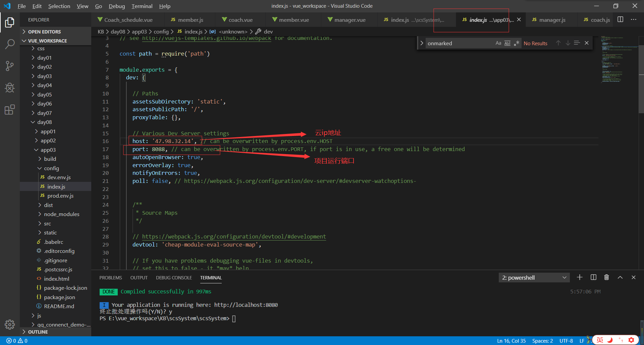Viewport: 644px width, 345px height.
Task: Switch to the Output panel tab
Action: point(139,278)
